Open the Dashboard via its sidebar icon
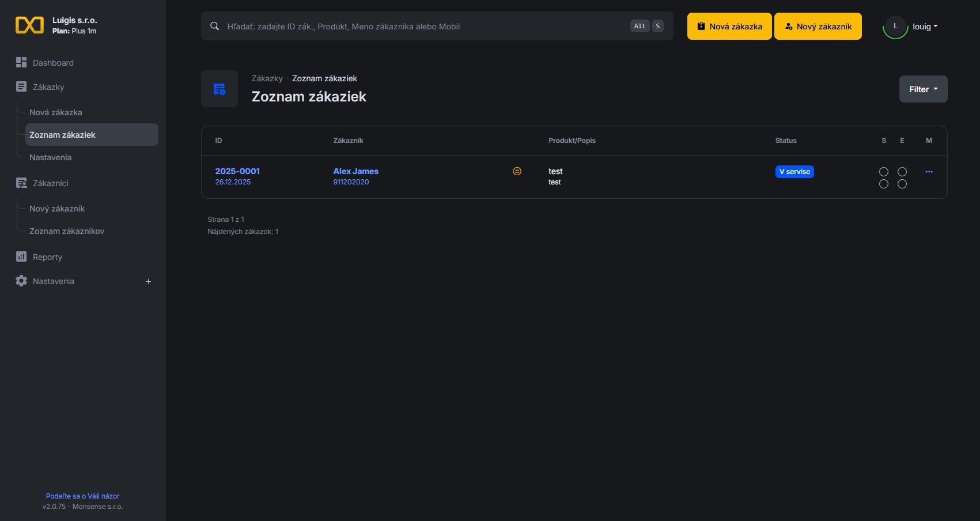The width and height of the screenshot is (980, 521). (21, 62)
